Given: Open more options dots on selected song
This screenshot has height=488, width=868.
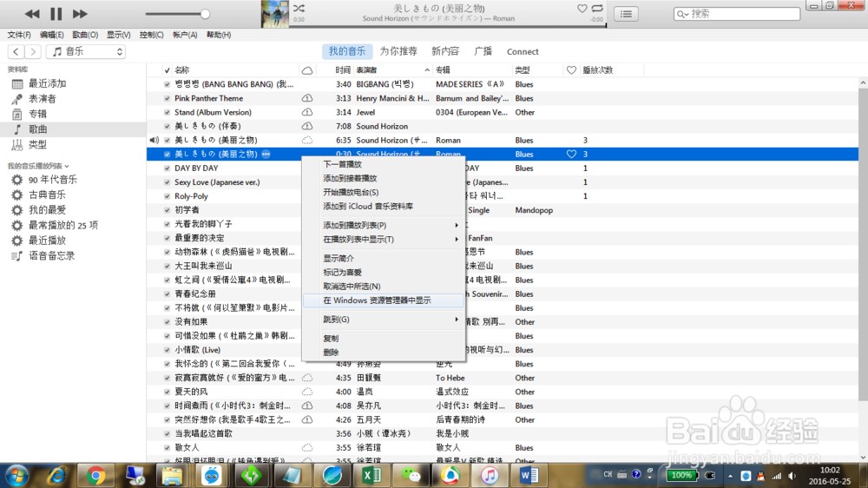Looking at the screenshot, I should coord(266,154).
